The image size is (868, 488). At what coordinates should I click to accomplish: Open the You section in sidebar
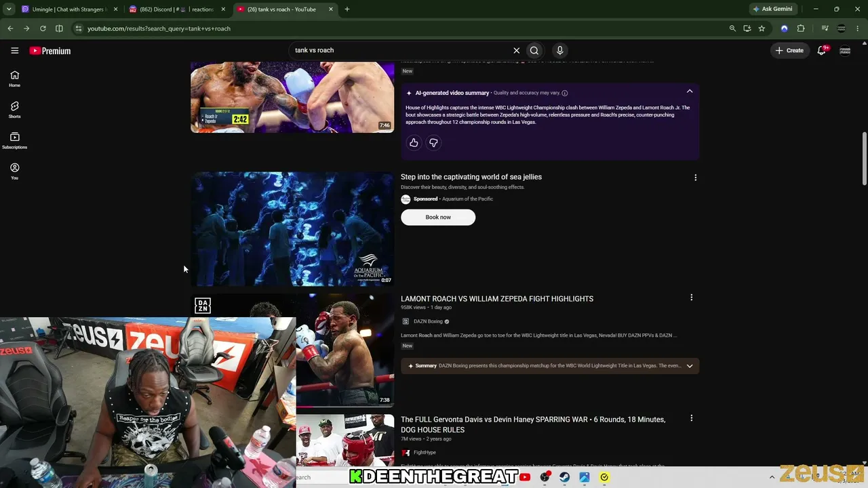pos(14,171)
